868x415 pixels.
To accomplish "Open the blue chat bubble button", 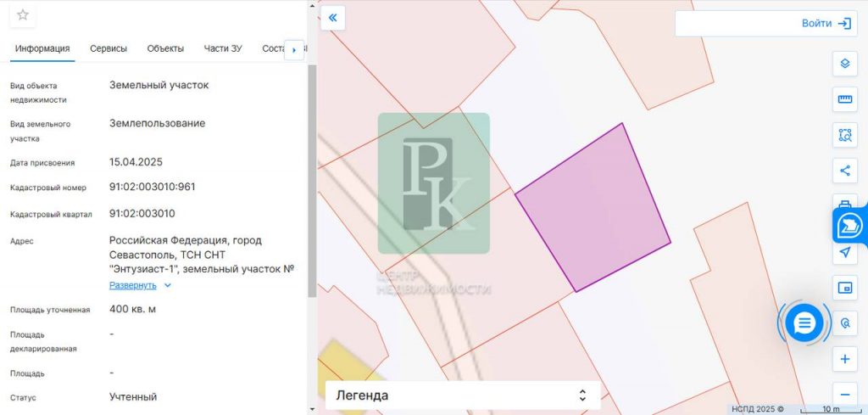I will 804,322.
